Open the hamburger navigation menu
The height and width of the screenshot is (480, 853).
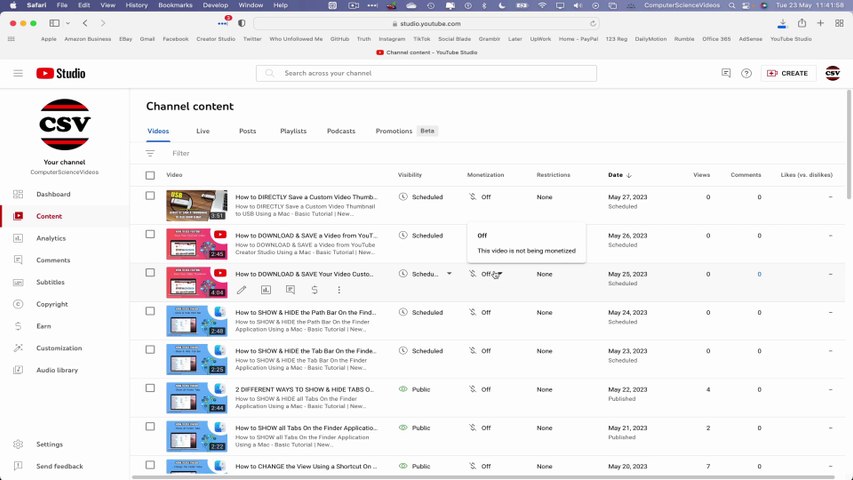tap(18, 73)
